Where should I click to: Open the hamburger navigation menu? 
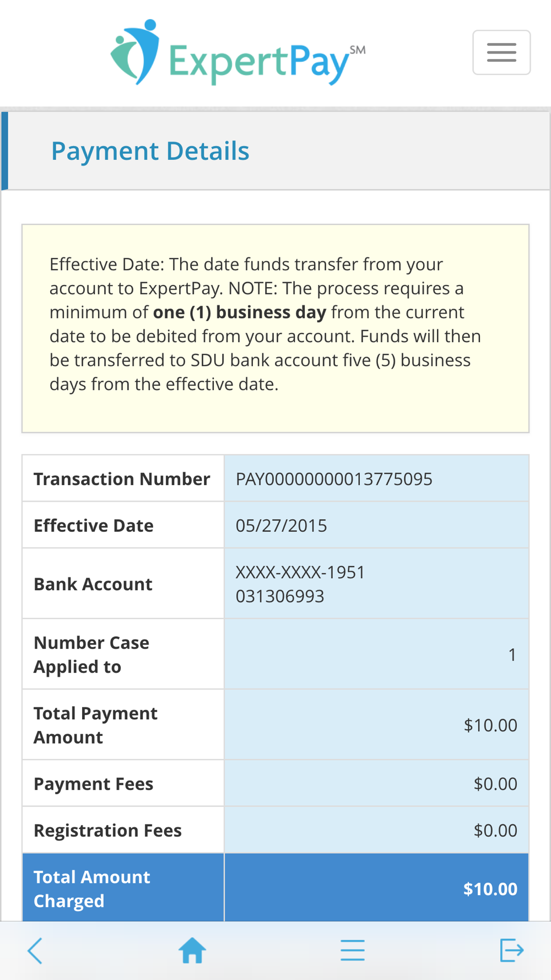tap(501, 52)
